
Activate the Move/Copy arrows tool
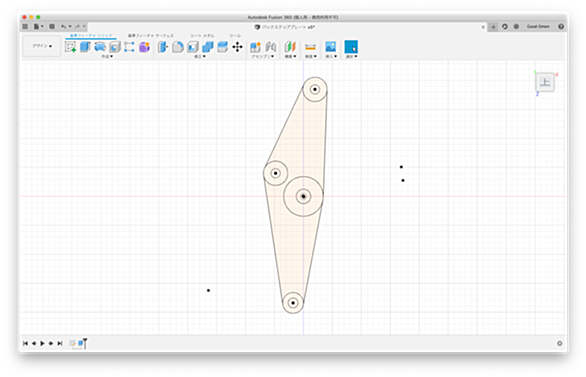tap(237, 47)
